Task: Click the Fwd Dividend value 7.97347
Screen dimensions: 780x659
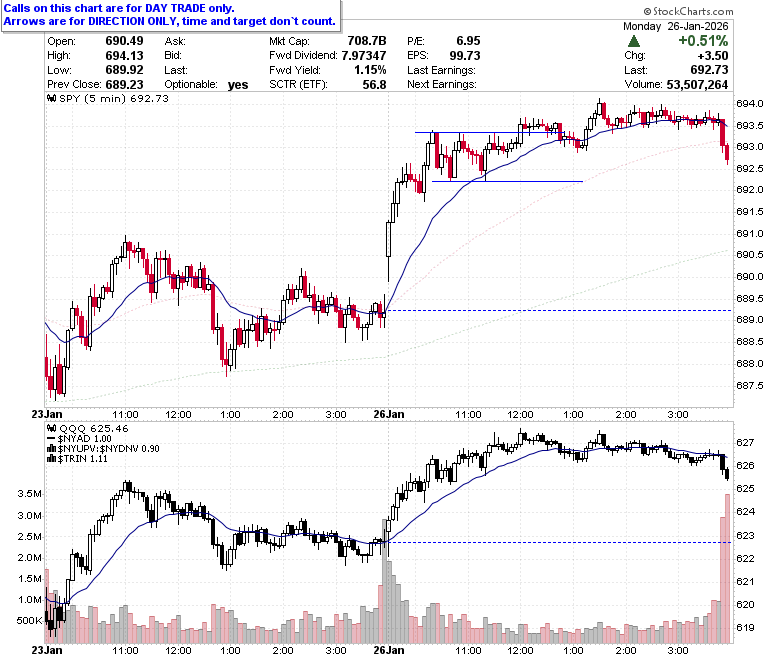Action: [x=364, y=56]
